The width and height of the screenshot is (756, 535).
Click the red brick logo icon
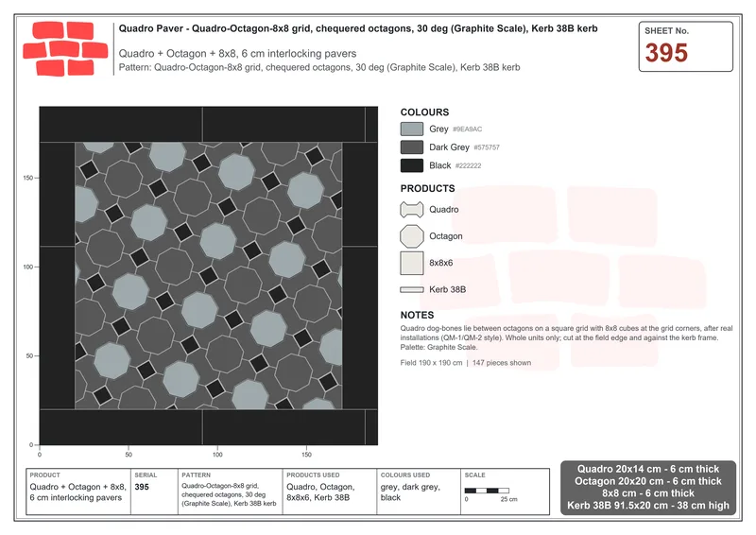click(65, 49)
